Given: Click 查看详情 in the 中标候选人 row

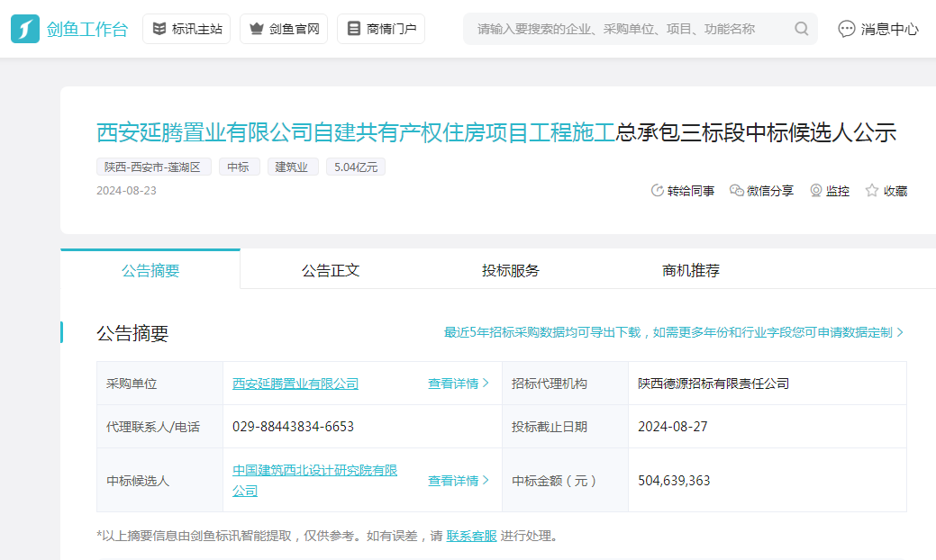Looking at the screenshot, I should click(458, 481).
